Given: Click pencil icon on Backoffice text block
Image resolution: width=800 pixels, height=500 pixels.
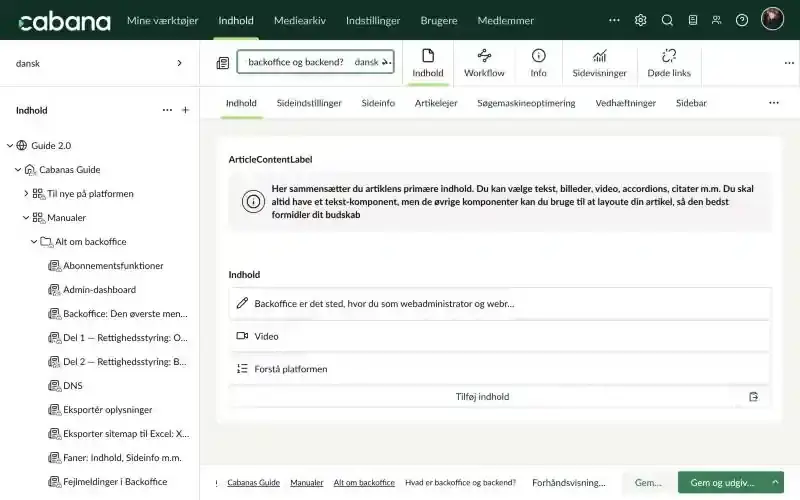Looking at the screenshot, I should [x=242, y=304].
